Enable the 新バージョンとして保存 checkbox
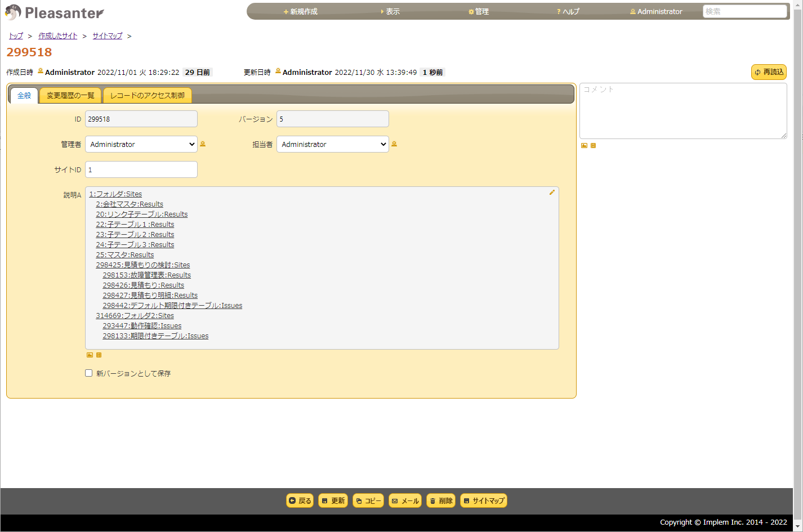The width and height of the screenshot is (803, 532). pos(88,373)
